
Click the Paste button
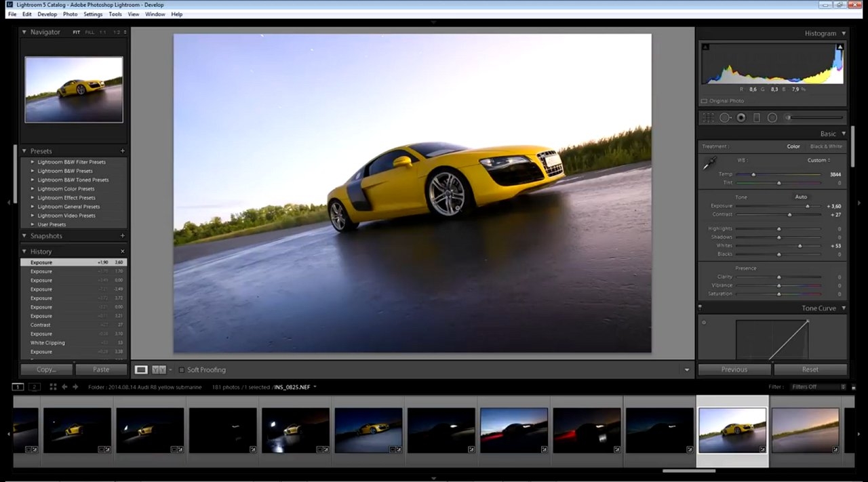coord(101,369)
